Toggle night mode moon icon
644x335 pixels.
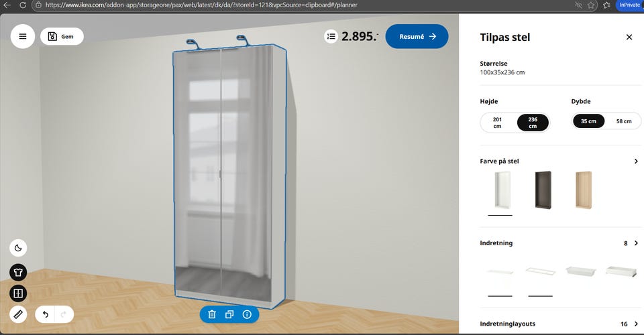[18, 248]
